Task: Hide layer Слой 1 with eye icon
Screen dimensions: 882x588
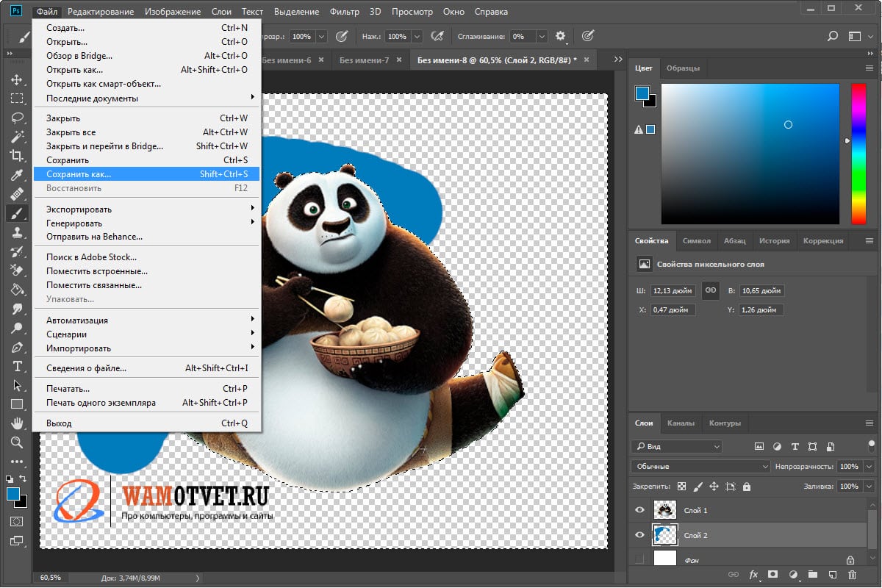Action: pos(639,510)
